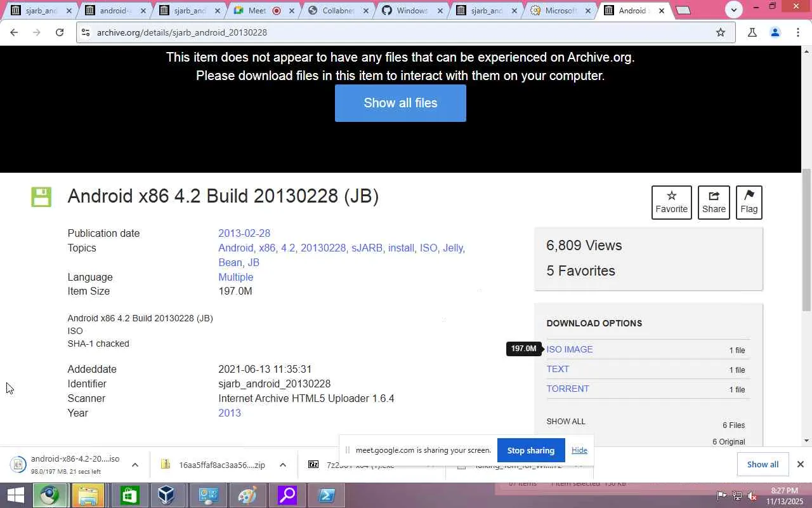Click the network icon in system tray
Screen dimensions: 812x508
(x=737, y=495)
